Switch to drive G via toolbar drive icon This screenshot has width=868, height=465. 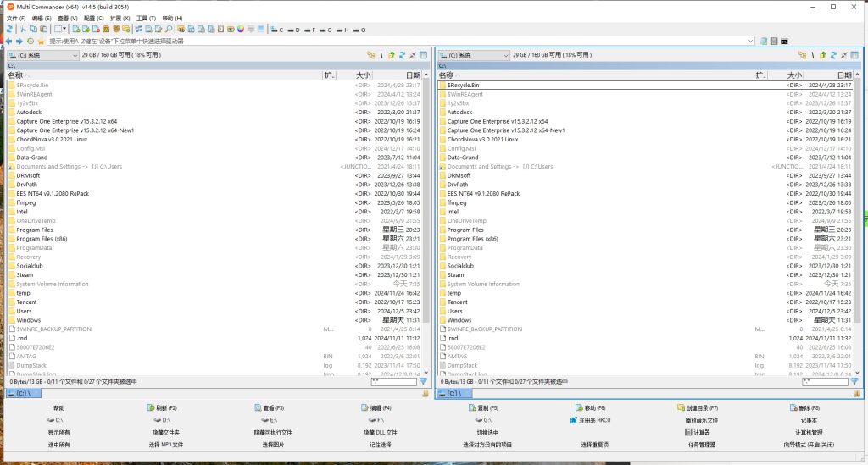tap(326, 30)
